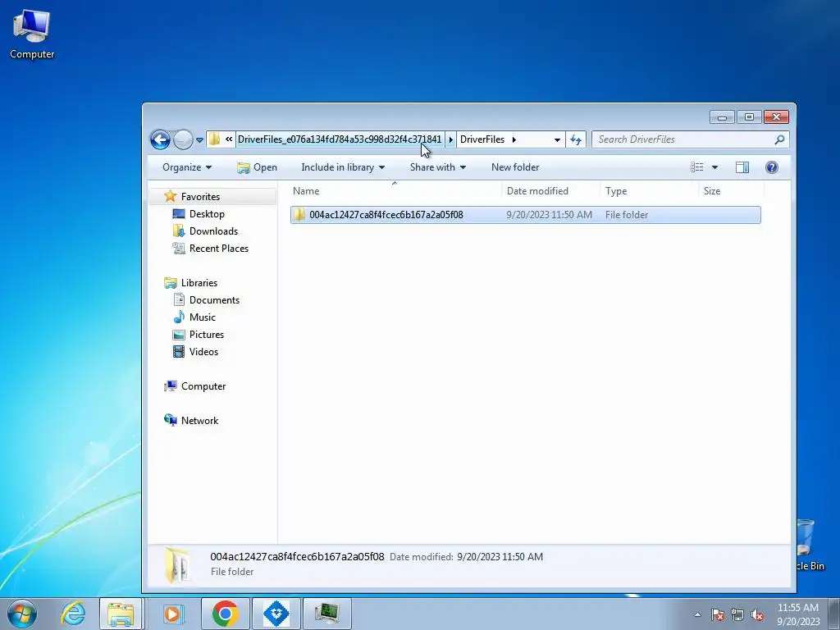This screenshot has width=840, height=630.
Task: Open the monitor app taskbar button
Action: point(326,614)
